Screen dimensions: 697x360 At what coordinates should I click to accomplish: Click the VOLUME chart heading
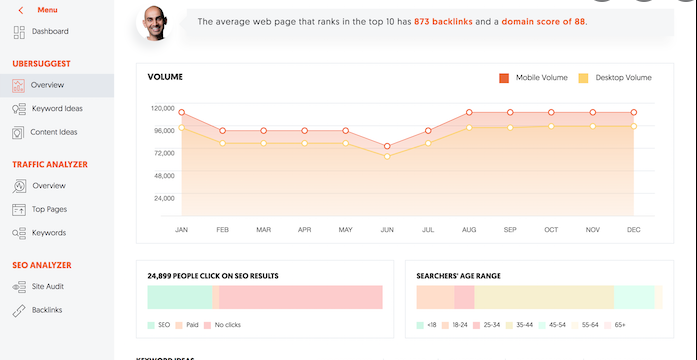tap(165, 77)
